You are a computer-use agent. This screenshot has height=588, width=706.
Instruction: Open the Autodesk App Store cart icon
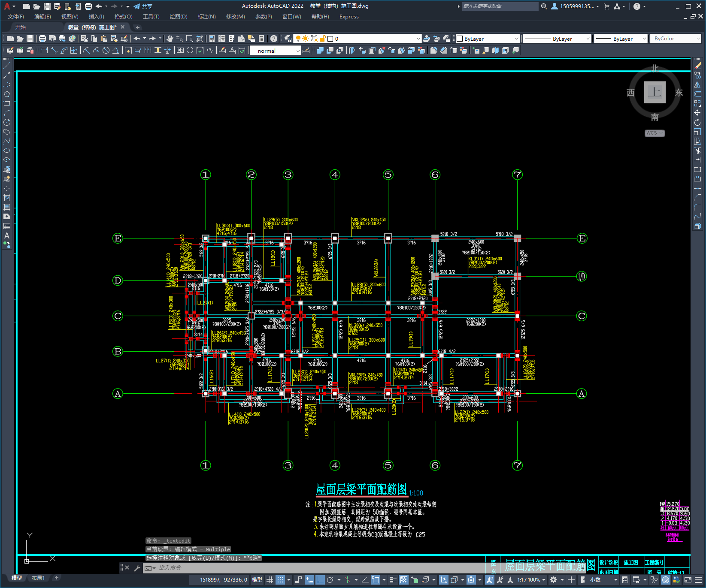pos(606,6)
